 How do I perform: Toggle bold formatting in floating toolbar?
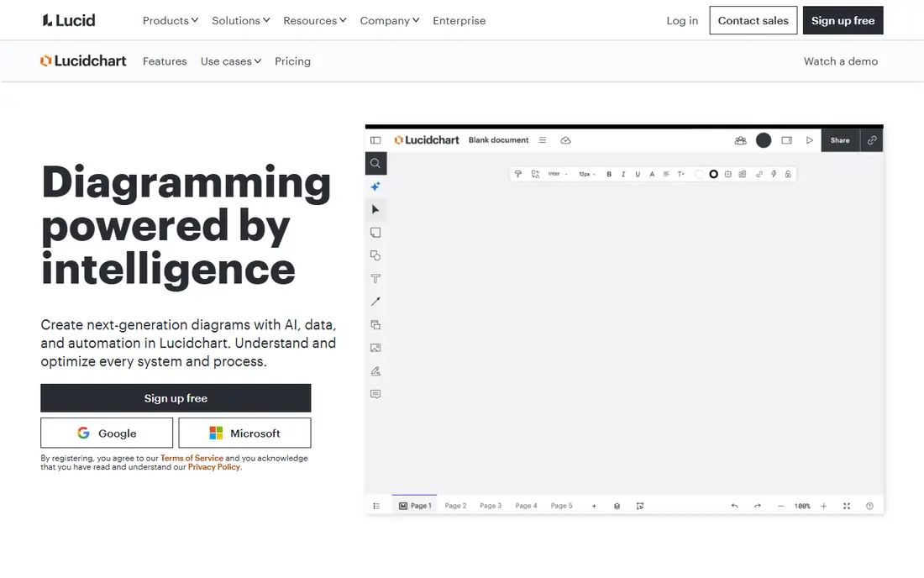pos(609,174)
